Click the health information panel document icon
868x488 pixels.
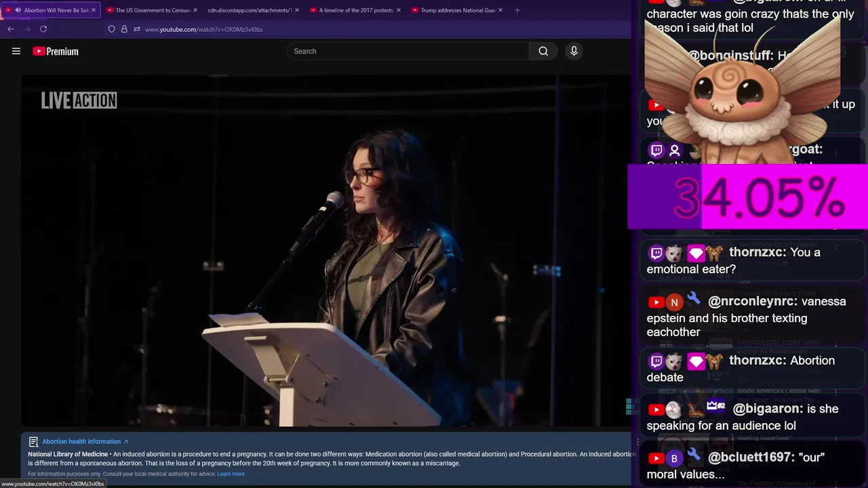[x=33, y=442]
